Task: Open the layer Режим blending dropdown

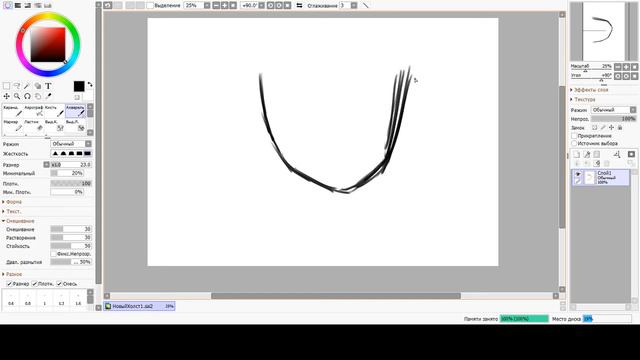Action: click(x=613, y=110)
